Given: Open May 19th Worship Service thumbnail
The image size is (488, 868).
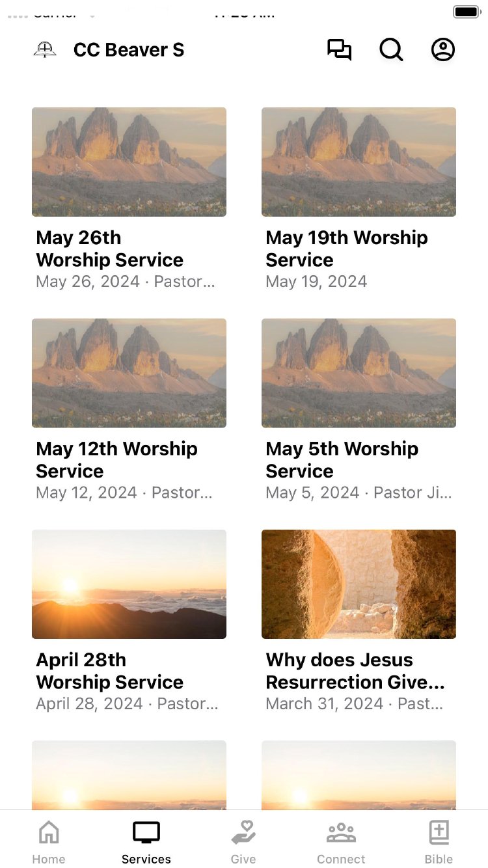Looking at the screenshot, I should click(x=359, y=162).
